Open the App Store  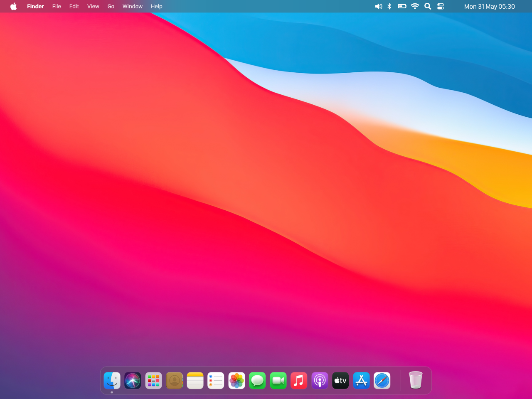pos(361,380)
